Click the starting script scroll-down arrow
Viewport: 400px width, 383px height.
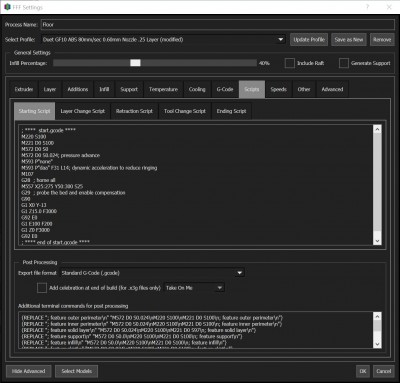(x=377, y=241)
